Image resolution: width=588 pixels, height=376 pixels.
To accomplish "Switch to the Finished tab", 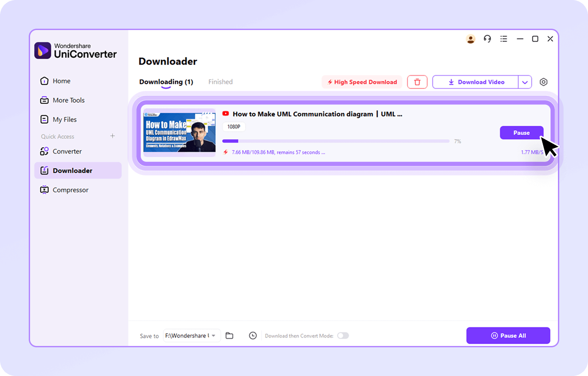I will click(x=220, y=82).
